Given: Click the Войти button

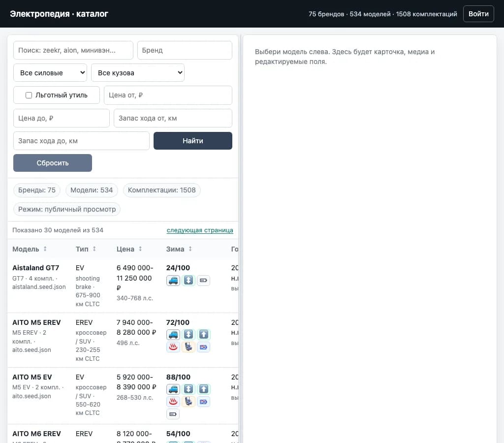Looking at the screenshot, I should click(478, 14).
